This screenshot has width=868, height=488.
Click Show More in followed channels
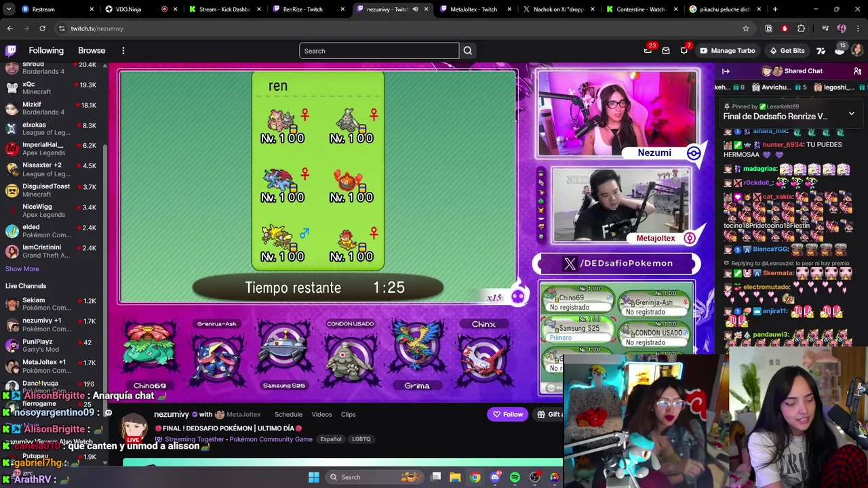point(22,269)
